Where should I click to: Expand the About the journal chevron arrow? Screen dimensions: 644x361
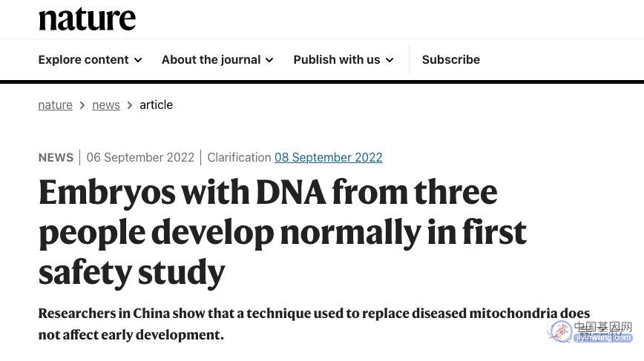(x=269, y=60)
